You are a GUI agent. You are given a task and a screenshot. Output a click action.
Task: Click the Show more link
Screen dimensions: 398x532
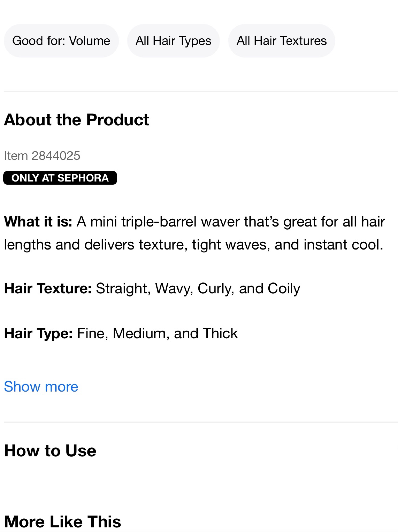[x=41, y=387]
